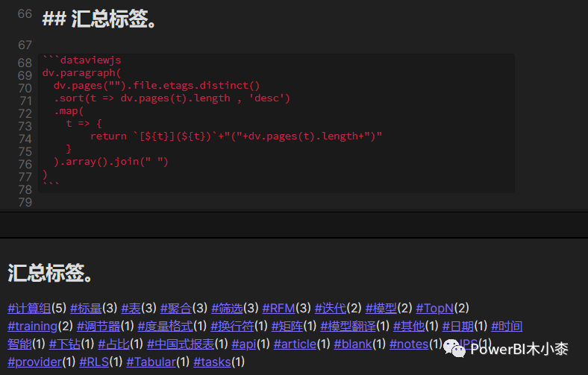Follow the #tasks tag link
Screen dimensions: 588x375
(212, 362)
